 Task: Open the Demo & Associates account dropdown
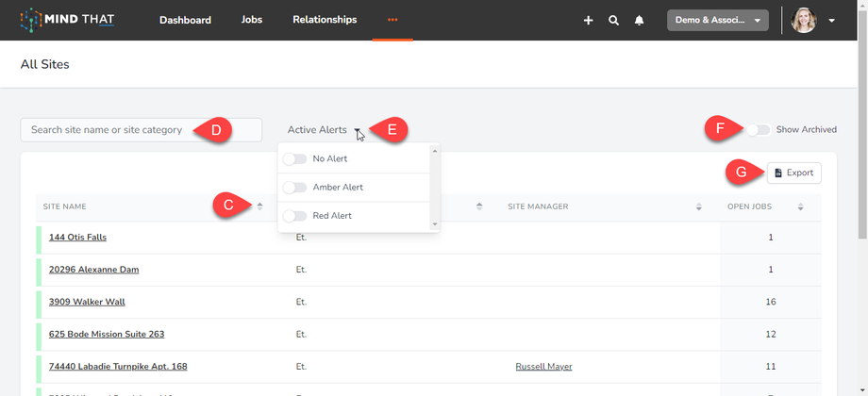tap(717, 20)
